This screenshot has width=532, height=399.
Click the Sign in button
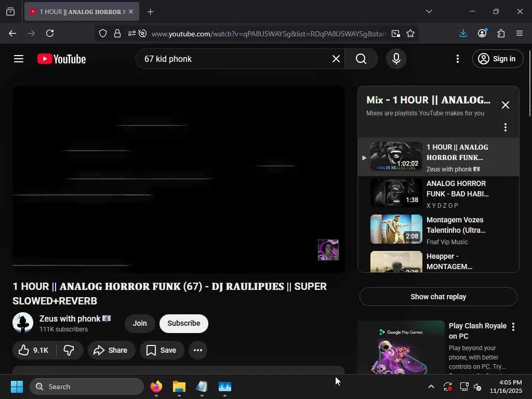click(497, 59)
